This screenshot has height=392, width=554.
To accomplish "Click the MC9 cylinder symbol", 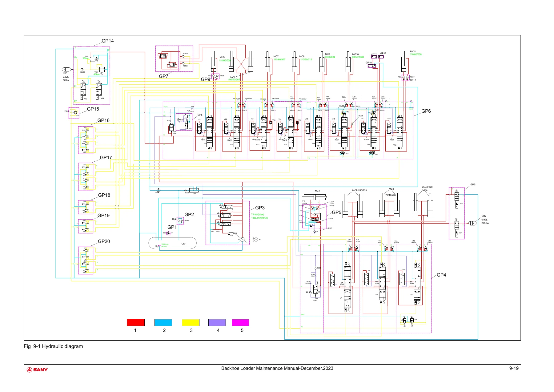I will coord(322,62).
